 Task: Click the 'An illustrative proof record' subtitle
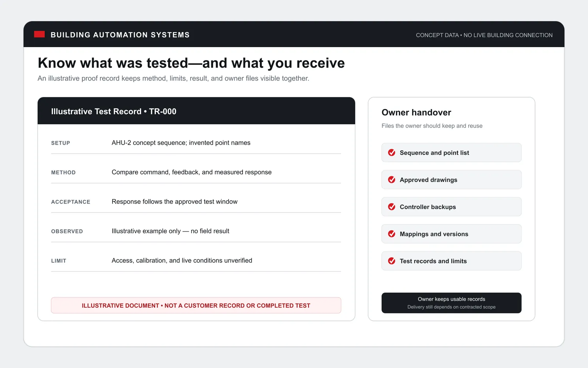(173, 78)
